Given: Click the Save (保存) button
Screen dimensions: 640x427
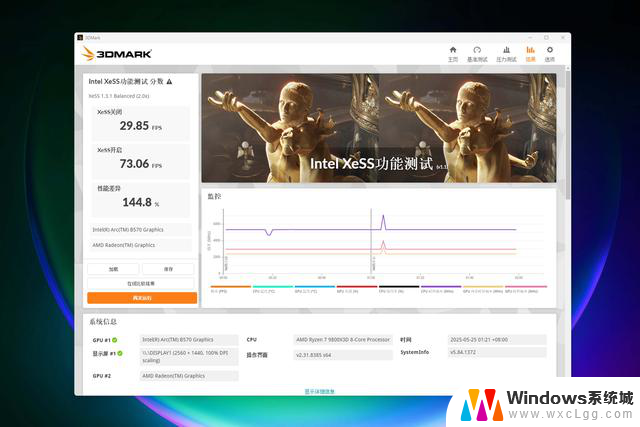Looking at the screenshot, I should [168, 269].
